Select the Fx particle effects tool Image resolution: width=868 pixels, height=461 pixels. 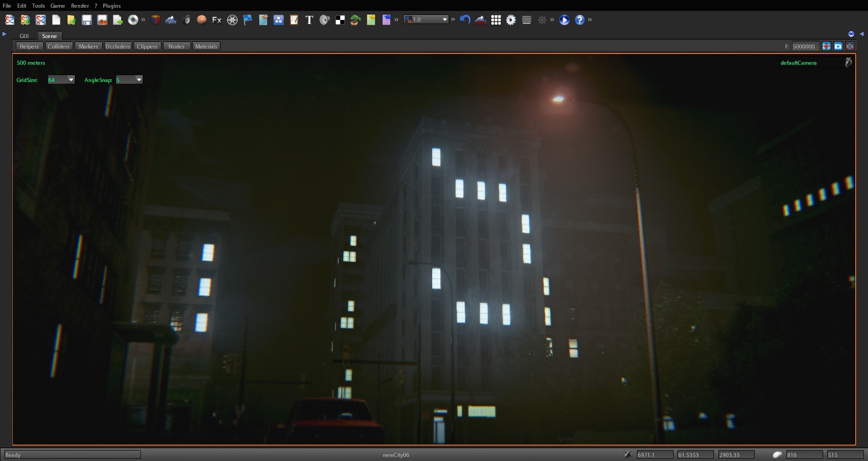pos(217,20)
